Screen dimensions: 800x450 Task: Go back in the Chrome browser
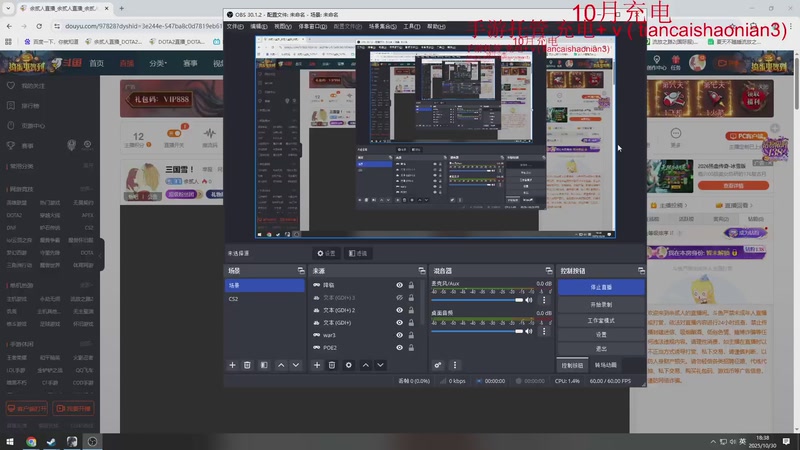tap(9, 26)
